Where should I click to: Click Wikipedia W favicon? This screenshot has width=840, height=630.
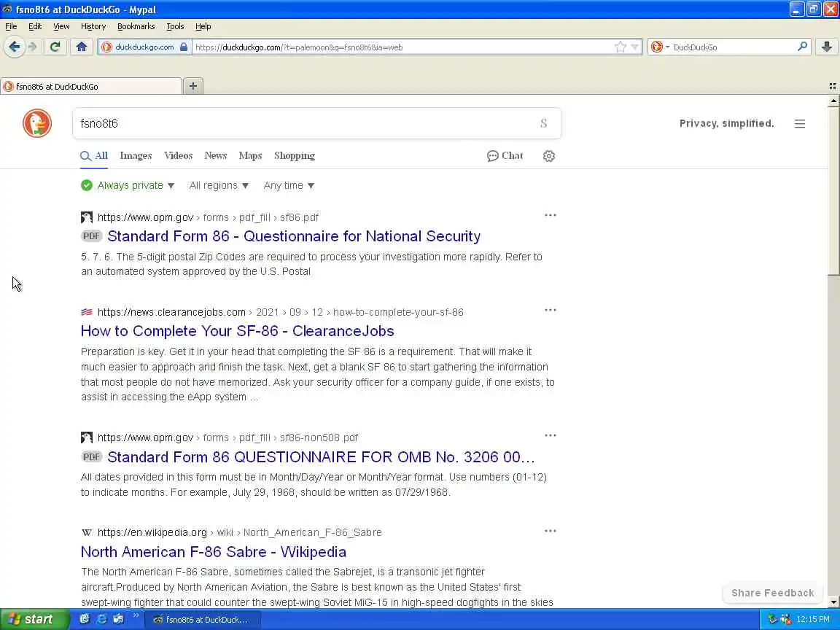click(86, 532)
